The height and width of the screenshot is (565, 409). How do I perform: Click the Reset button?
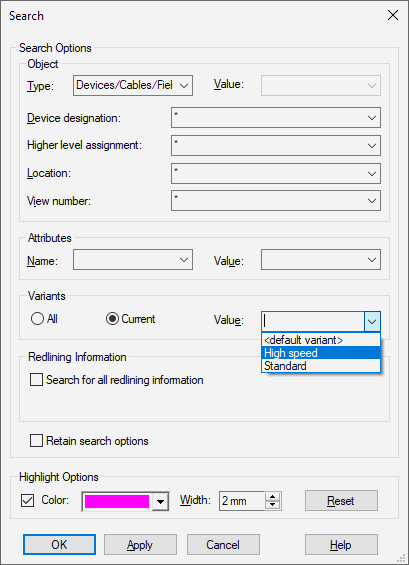(x=341, y=501)
